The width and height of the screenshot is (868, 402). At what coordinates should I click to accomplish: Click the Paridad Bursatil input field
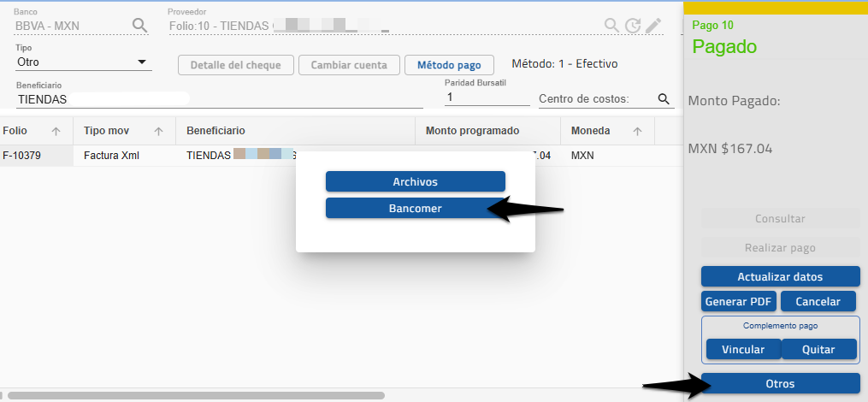(487, 98)
